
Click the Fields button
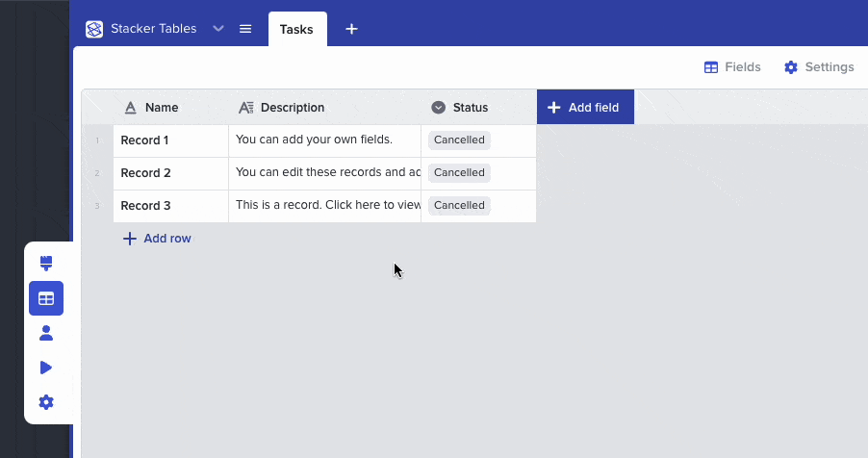point(732,67)
